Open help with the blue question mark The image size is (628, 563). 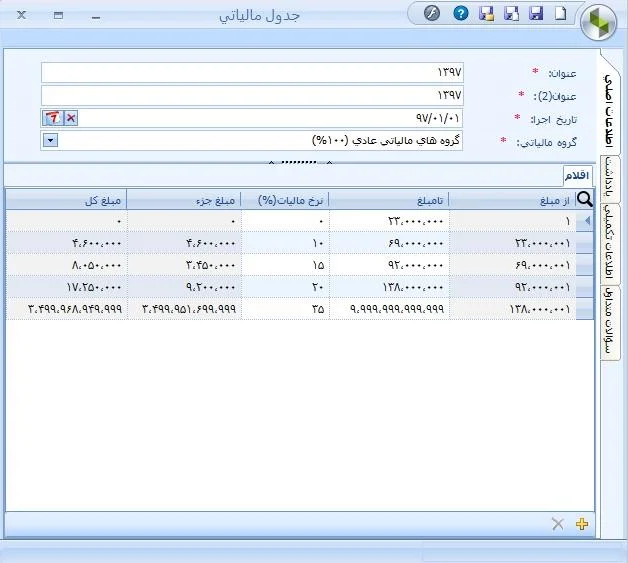tap(460, 13)
